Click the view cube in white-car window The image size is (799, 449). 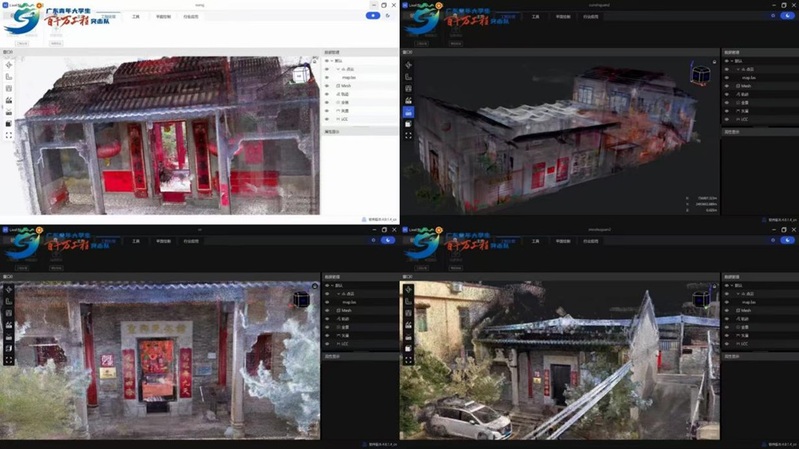coord(701,299)
